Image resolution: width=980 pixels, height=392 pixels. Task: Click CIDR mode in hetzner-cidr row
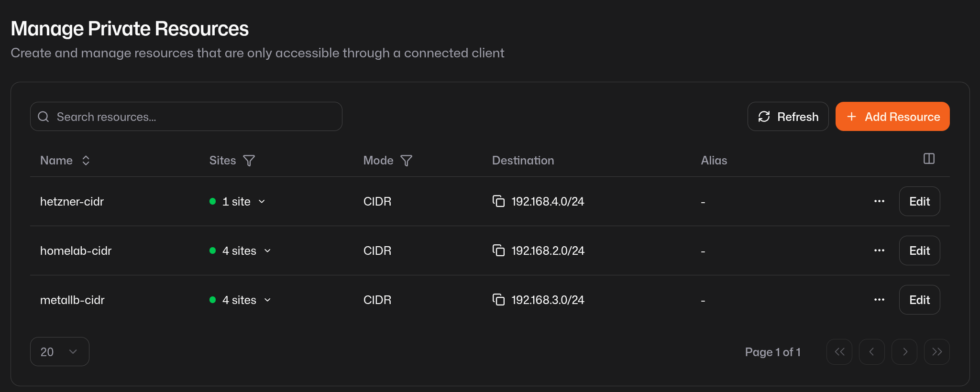coord(377,202)
